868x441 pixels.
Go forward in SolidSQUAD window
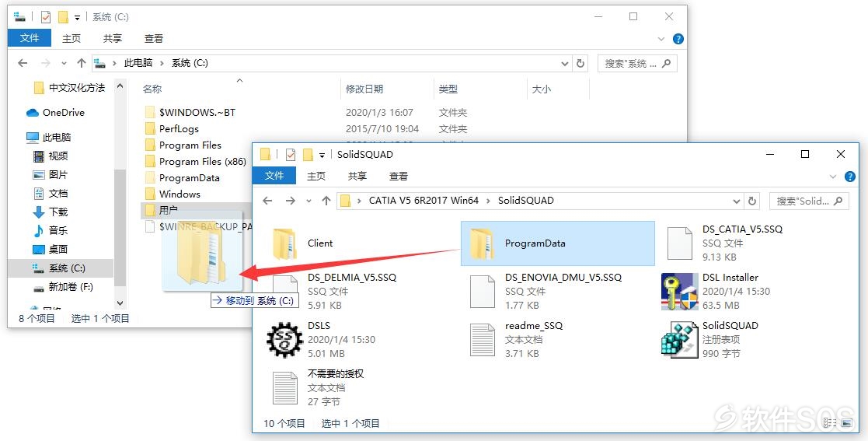(x=291, y=201)
